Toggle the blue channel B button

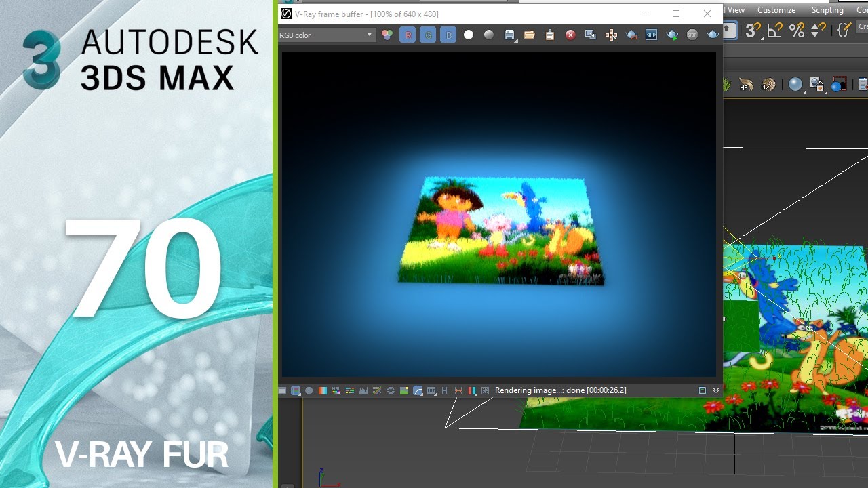click(448, 35)
